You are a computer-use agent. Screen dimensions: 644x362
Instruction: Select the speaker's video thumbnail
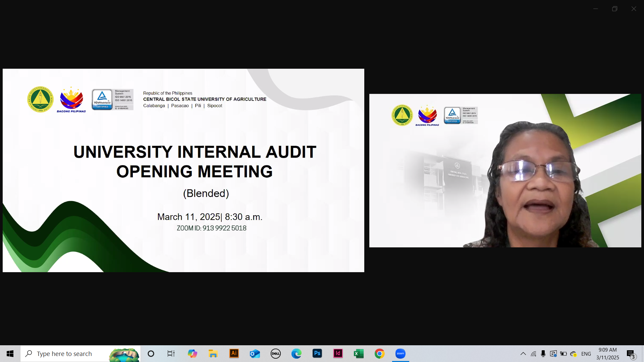(x=505, y=171)
